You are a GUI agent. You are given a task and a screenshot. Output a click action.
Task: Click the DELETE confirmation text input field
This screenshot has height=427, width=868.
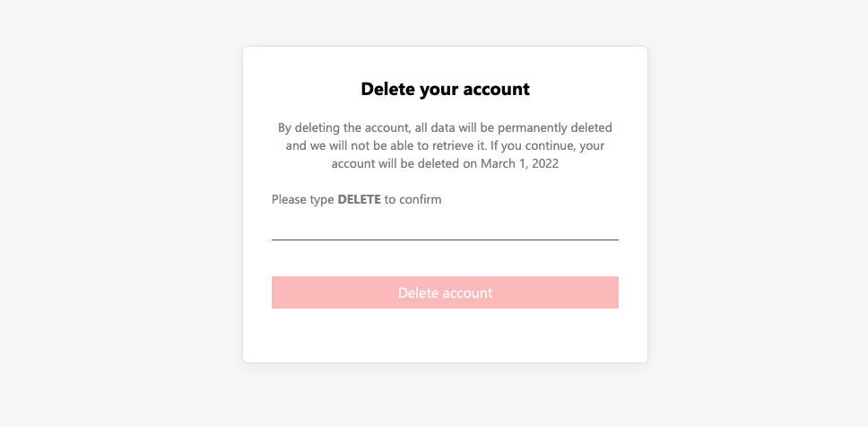click(x=445, y=226)
